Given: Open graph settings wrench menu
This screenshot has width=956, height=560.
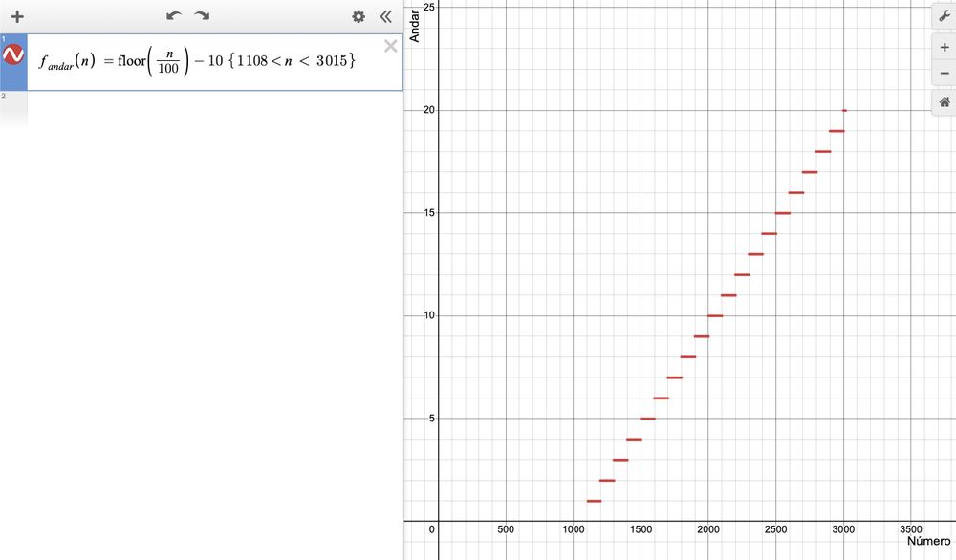Looking at the screenshot, I should click(x=944, y=16).
